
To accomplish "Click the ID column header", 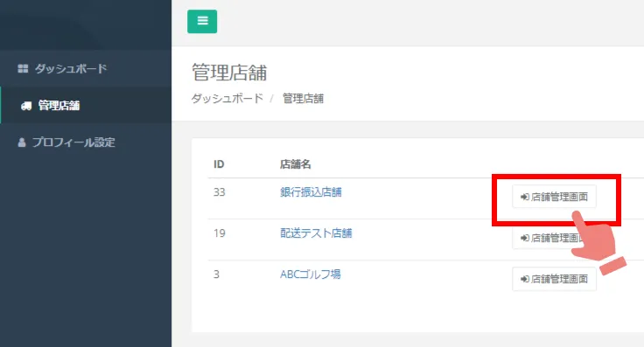I will 219,164.
